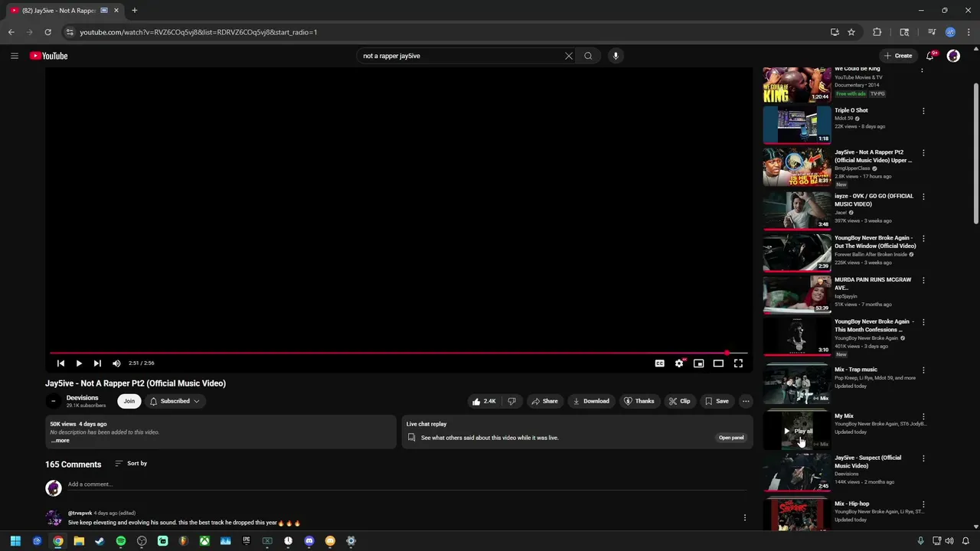Open options for Mix - Trap music
This screenshot has height=551, width=980.
pyautogui.click(x=923, y=370)
